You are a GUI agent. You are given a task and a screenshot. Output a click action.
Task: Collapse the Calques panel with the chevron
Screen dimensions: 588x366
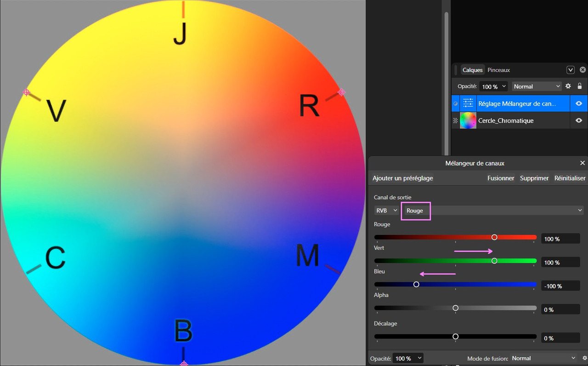[x=571, y=70]
